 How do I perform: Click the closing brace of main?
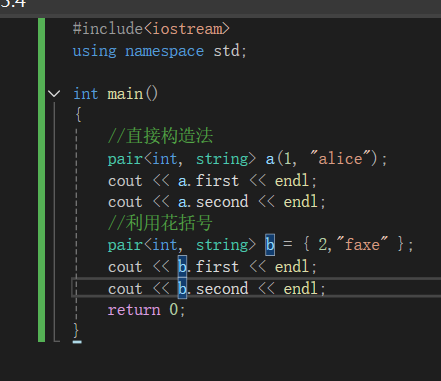tap(76, 331)
